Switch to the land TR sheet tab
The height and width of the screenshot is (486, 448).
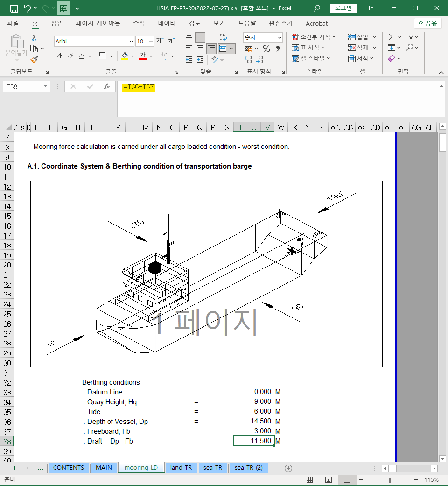[x=181, y=468]
